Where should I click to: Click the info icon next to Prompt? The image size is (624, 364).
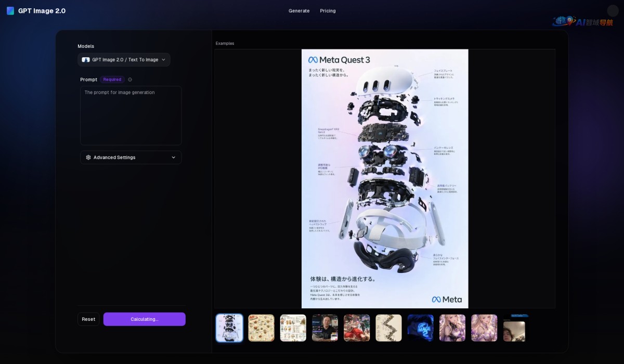pyautogui.click(x=130, y=80)
